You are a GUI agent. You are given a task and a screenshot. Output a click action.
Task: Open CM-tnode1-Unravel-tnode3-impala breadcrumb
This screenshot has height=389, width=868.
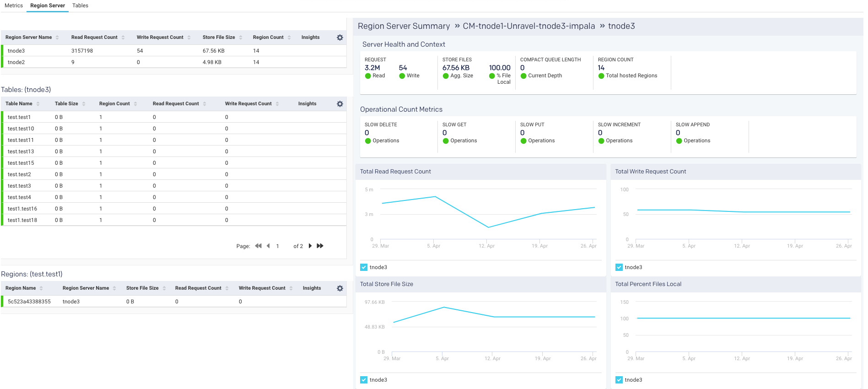click(528, 26)
